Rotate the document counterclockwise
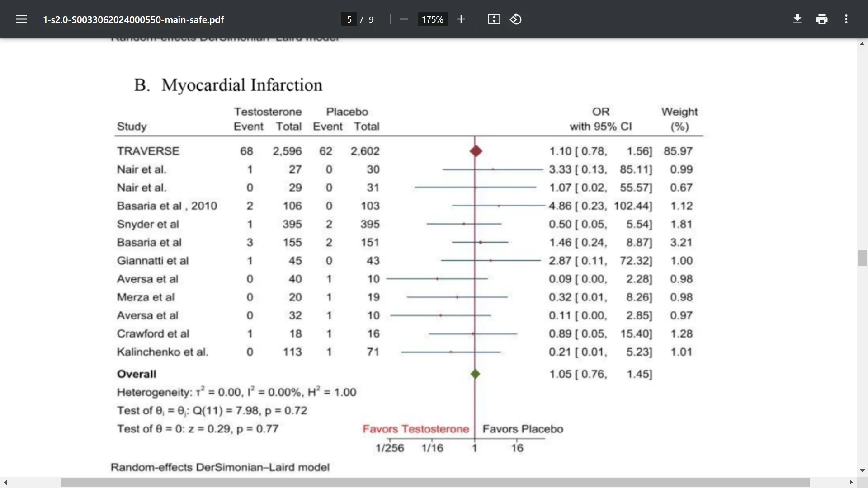 (516, 19)
